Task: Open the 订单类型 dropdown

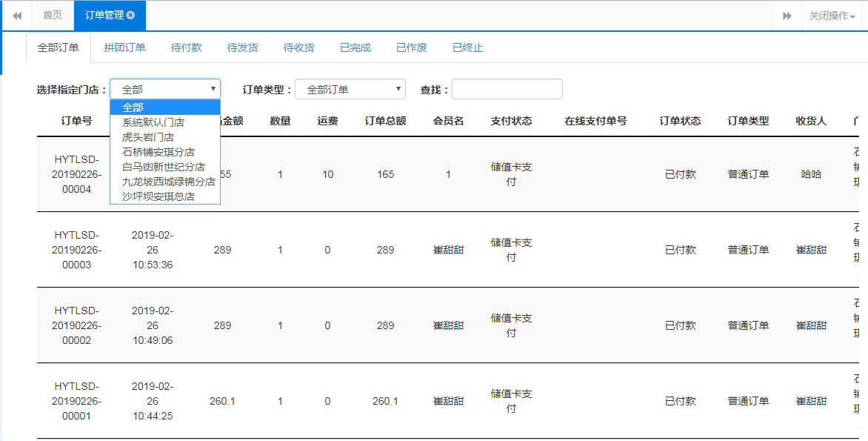Action: [350, 89]
